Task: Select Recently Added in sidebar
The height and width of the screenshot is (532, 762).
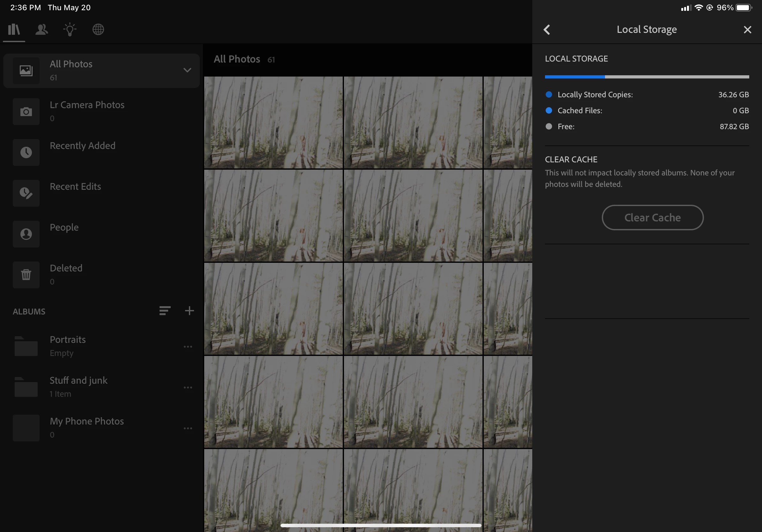Action: (82, 146)
